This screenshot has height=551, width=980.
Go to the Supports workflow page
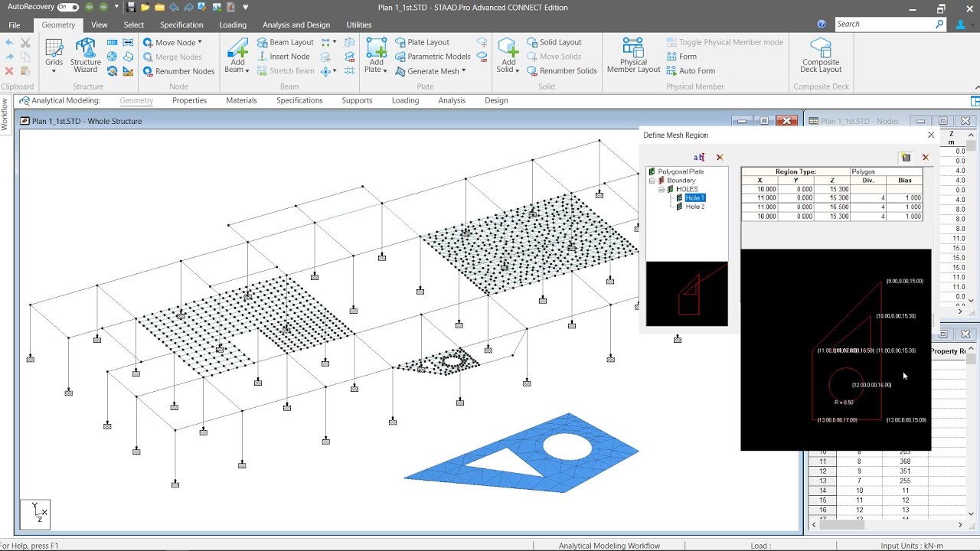[357, 100]
